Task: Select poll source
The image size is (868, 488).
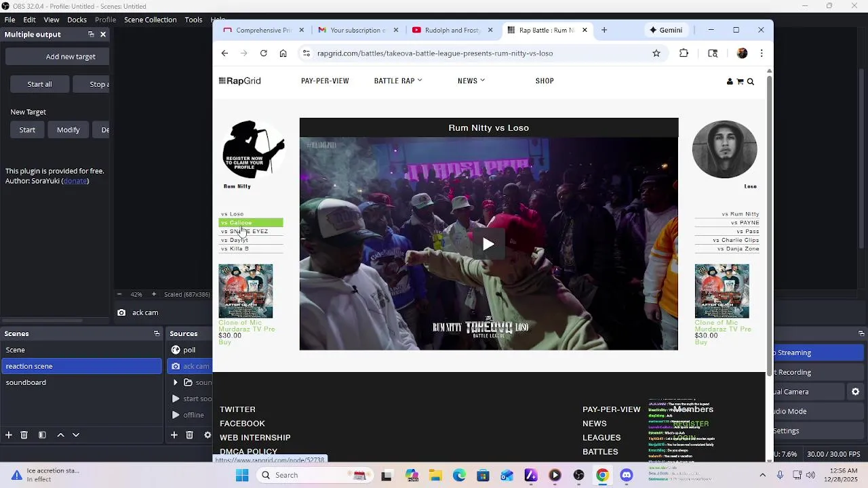Action: coord(190,350)
